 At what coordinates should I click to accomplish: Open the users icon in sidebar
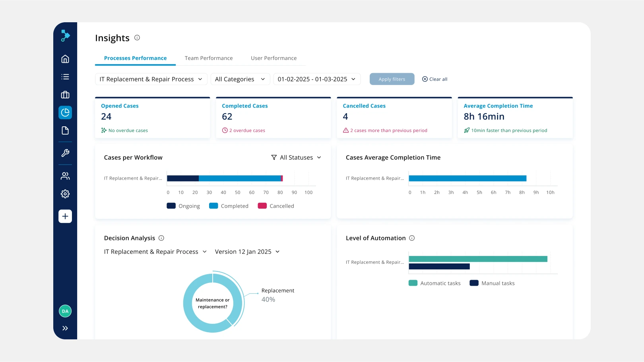click(65, 176)
